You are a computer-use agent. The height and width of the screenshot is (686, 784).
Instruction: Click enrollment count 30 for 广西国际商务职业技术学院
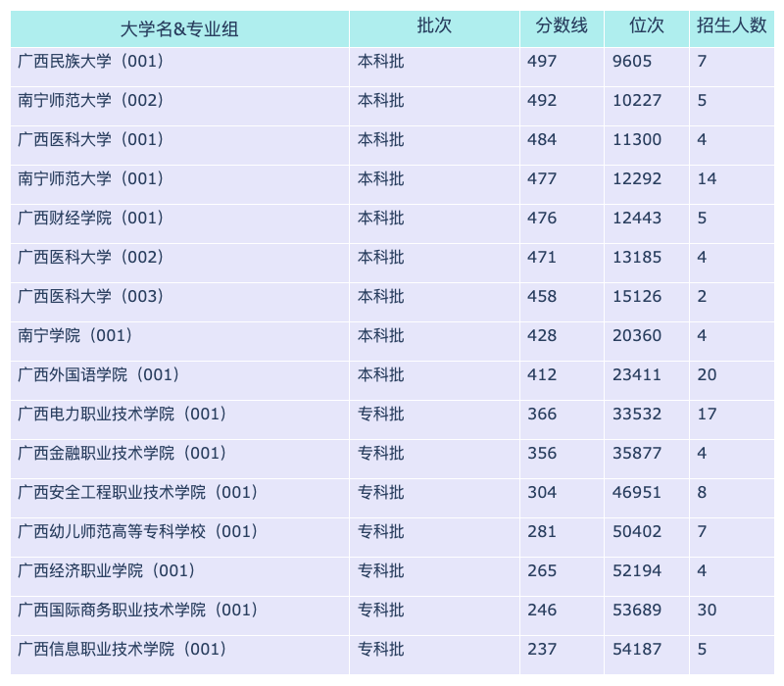point(707,610)
